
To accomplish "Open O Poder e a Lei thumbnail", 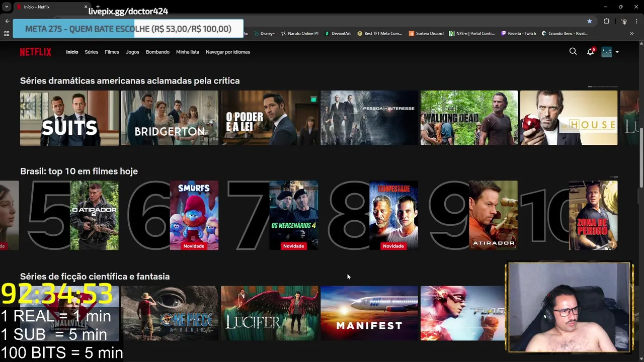I will (x=270, y=118).
